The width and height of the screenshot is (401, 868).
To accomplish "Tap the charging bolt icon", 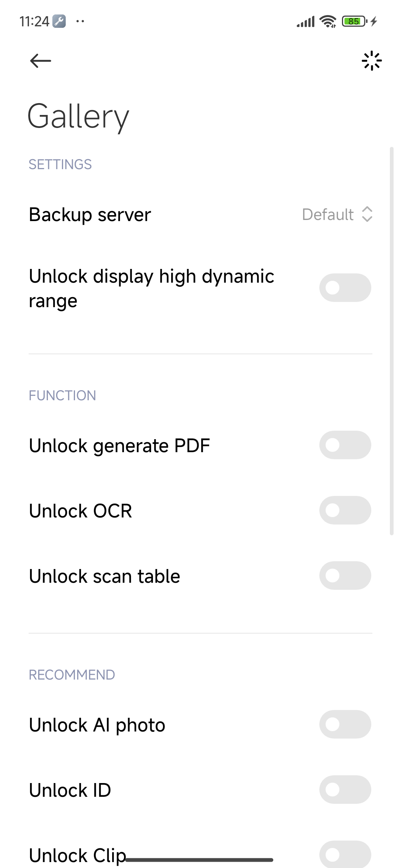I will [374, 21].
